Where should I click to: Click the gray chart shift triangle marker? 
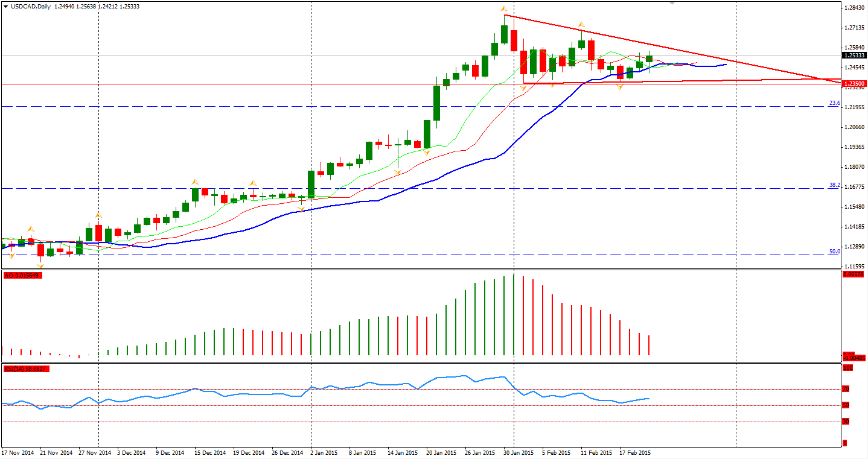pos(672,3)
